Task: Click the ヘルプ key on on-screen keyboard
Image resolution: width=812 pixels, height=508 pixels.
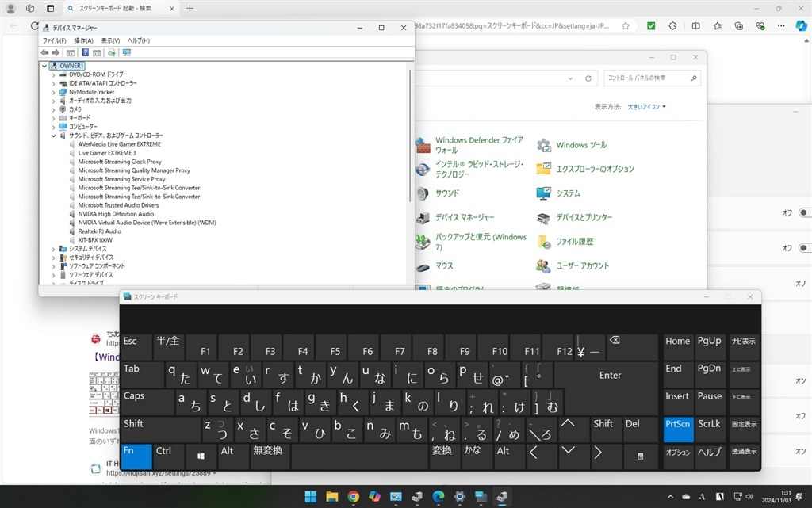Action: pyautogui.click(x=709, y=456)
